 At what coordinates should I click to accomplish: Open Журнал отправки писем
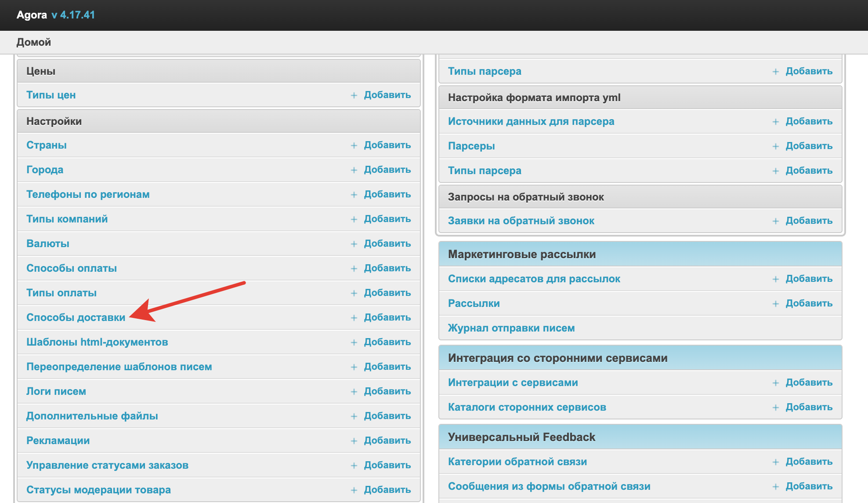[511, 328]
